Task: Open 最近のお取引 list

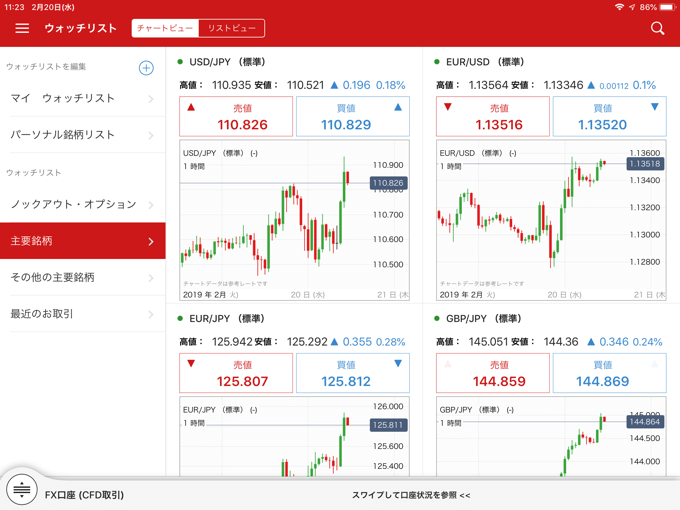Action: pos(83,314)
